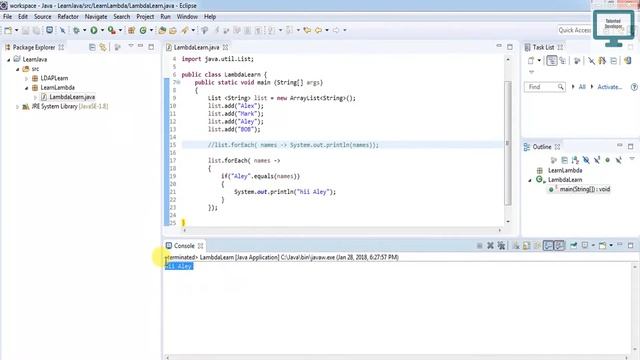640x360 pixels.
Task: Click the Activate... link in Task List
Action: coord(609,87)
